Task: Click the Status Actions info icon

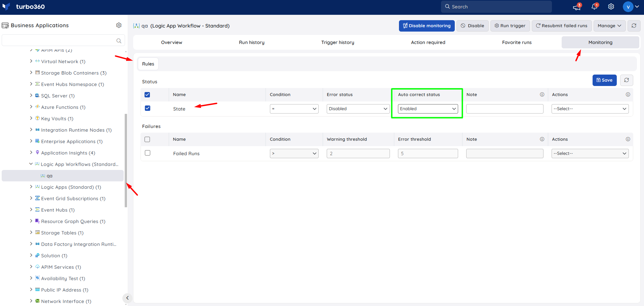Action: click(x=628, y=94)
